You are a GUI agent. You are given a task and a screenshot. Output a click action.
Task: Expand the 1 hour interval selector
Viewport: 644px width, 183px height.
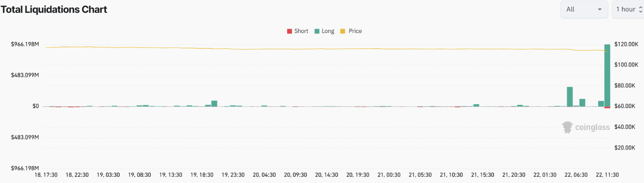[x=626, y=9]
